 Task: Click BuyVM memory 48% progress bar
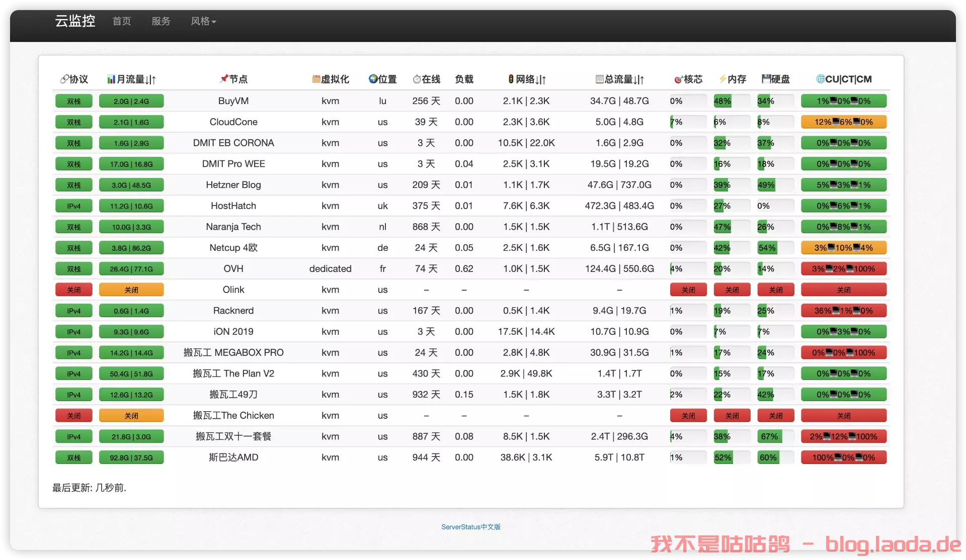point(732,101)
